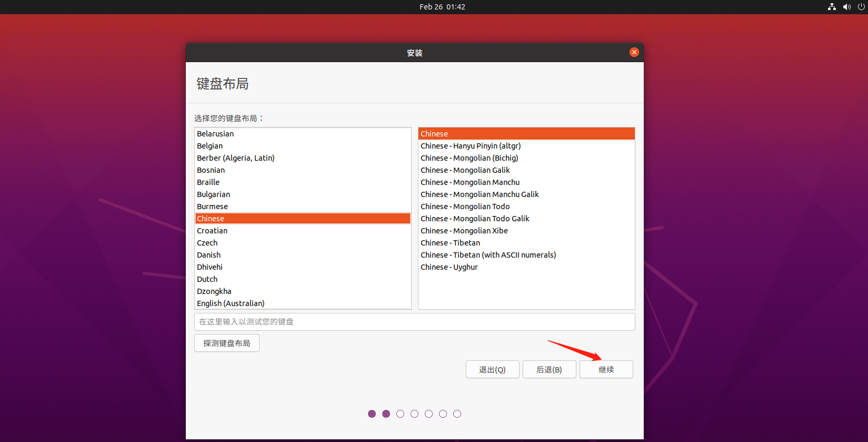The width and height of the screenshot is (868, 442).
Task: Focus the keyboard test input field
Action: pos(414,322)
